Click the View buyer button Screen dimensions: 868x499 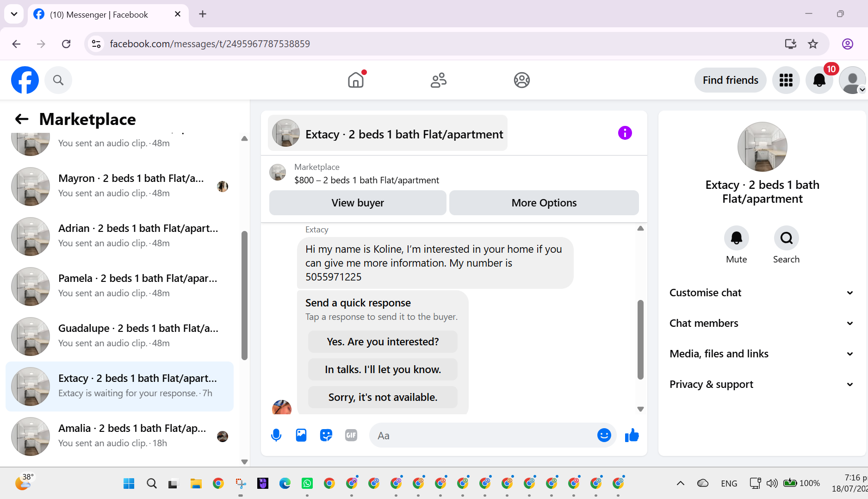pos(358,203)
